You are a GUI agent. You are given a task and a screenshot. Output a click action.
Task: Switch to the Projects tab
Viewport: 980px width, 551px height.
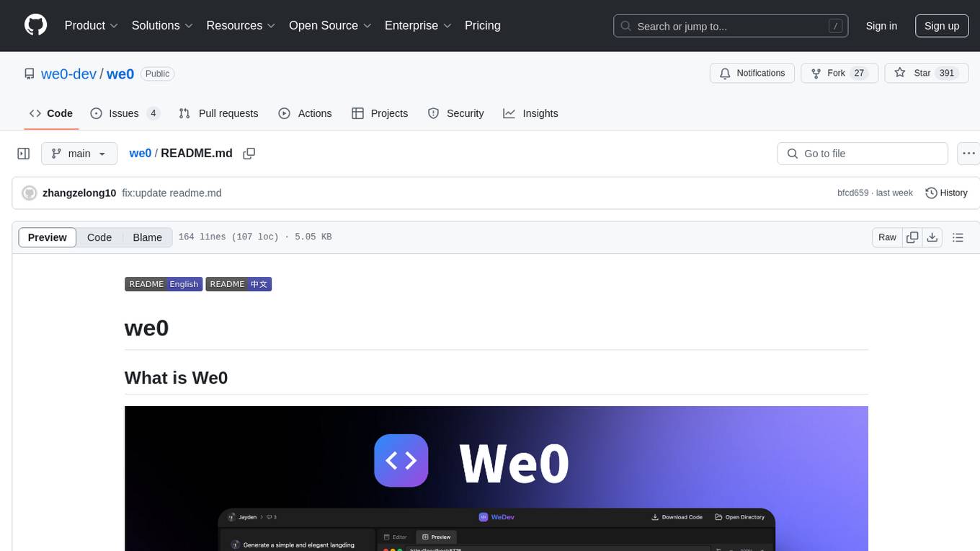[x=380, y=113]
